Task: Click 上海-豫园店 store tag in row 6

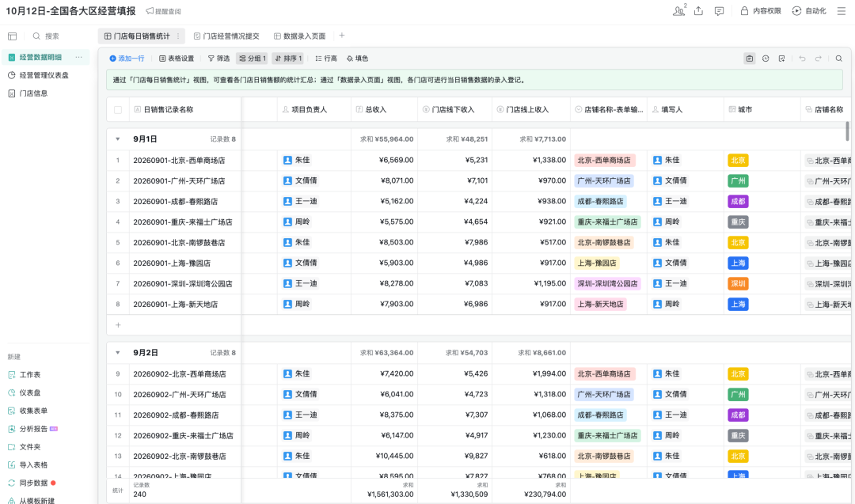Action: (x=597, y=263)
